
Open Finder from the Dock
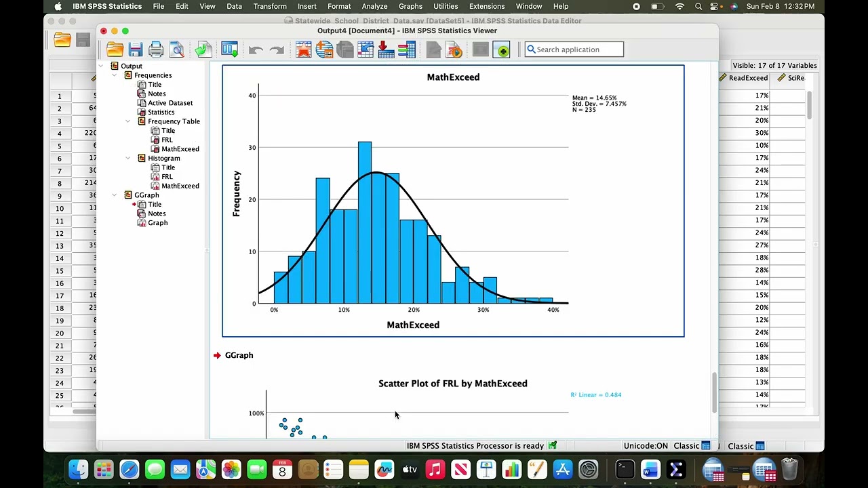pyautogui.click(x=79, y=469)
